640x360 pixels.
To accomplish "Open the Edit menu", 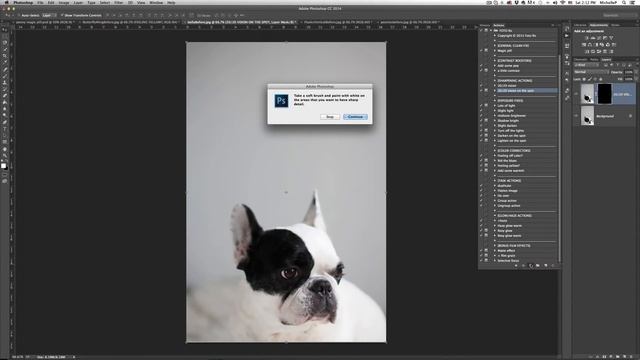I will coord(51,2).
